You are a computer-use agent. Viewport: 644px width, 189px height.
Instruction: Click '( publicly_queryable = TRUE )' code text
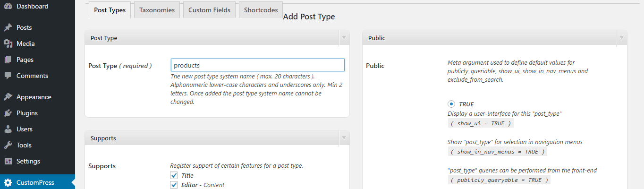click(x=499, y=180)
